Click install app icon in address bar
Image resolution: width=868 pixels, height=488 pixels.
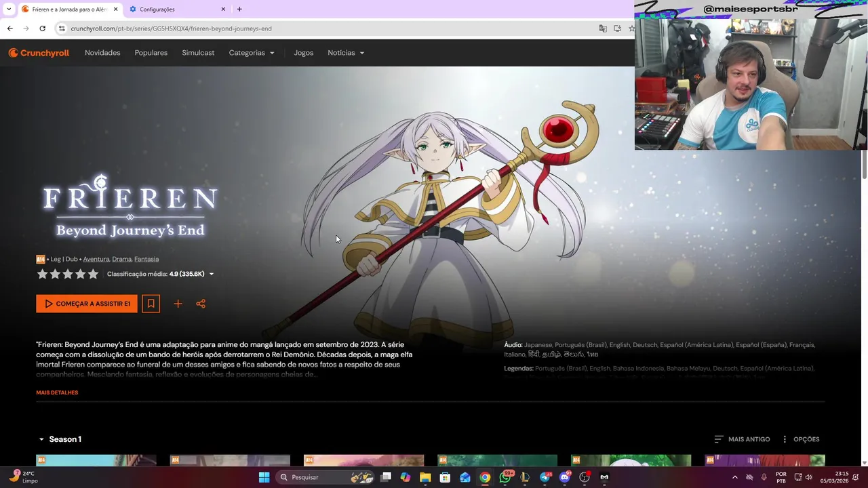pos(617,28)
